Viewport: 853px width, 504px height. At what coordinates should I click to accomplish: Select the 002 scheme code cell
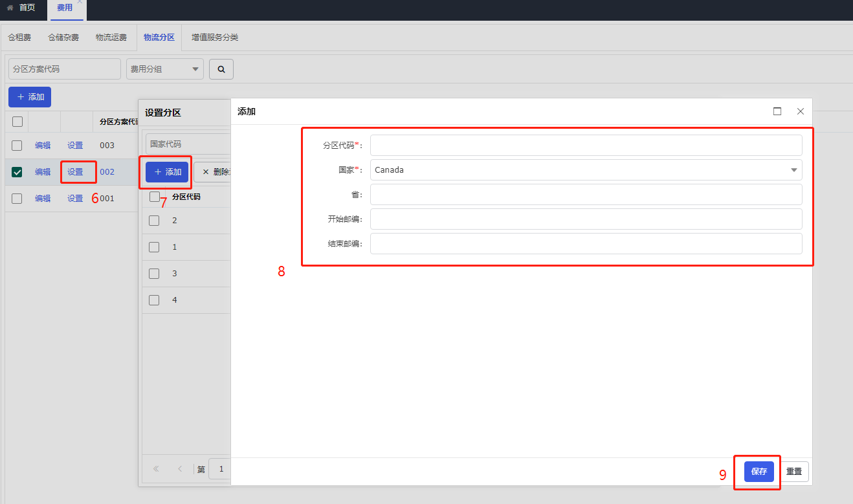point(107,172)
